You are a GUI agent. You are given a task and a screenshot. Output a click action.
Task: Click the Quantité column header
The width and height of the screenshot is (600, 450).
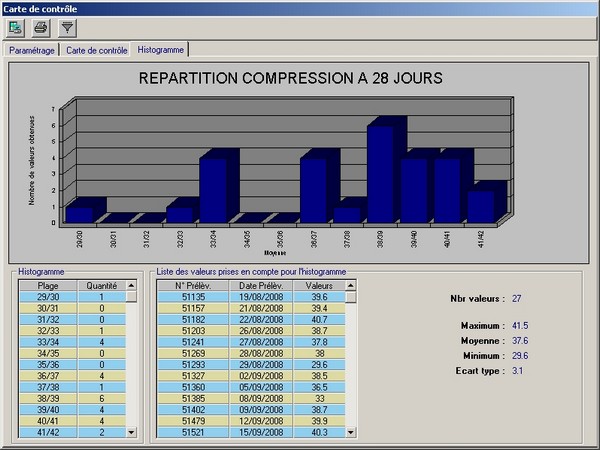coord(102,285)
